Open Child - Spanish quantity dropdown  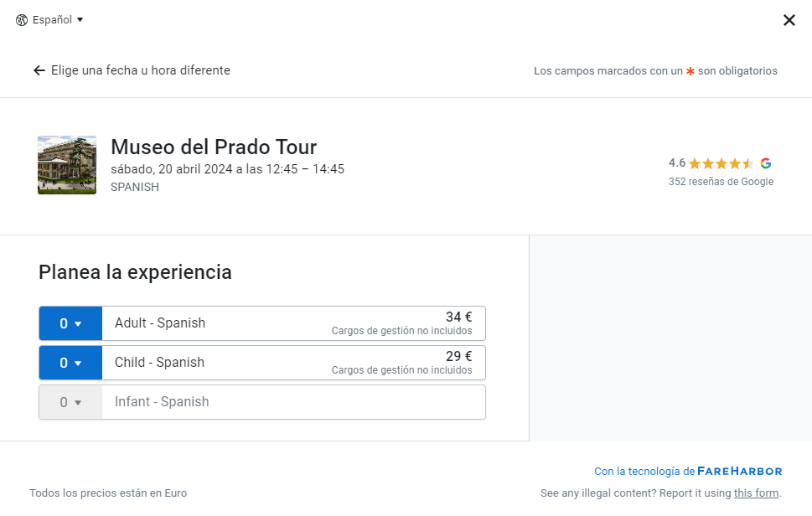(70, 363)
